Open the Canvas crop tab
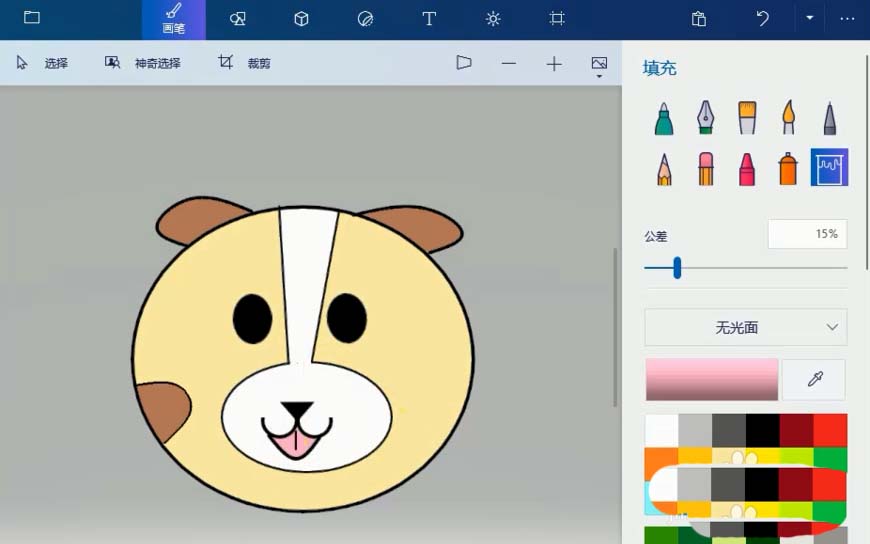This screenshot has width=870, height=544. pos(557,19)
